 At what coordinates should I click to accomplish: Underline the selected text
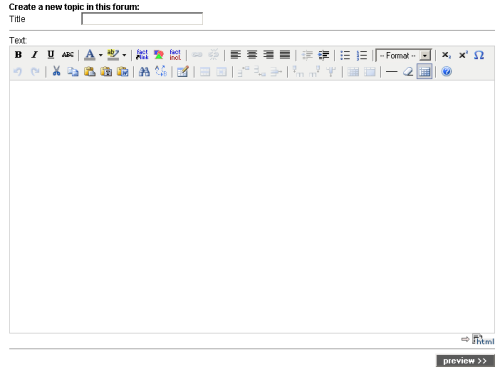(51, 55)
